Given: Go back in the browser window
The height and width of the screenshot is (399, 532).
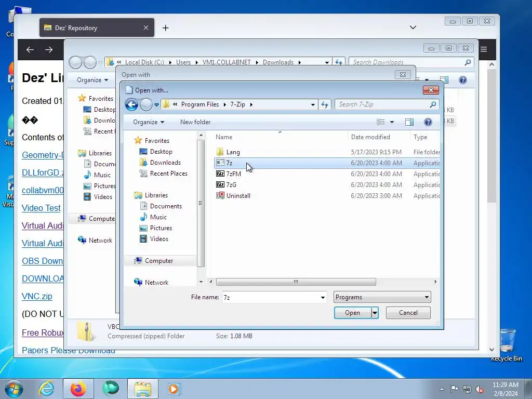Looking at the screenshot, I should coord(30,49).
